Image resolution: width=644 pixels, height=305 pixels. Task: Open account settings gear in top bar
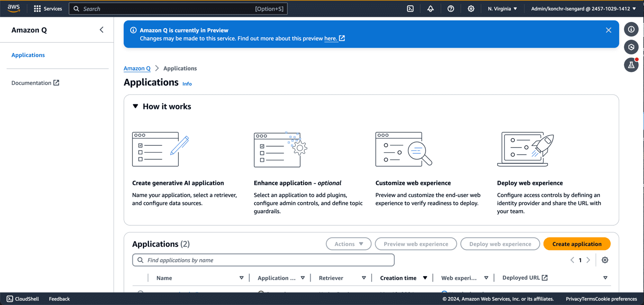[x=471, y=9]
